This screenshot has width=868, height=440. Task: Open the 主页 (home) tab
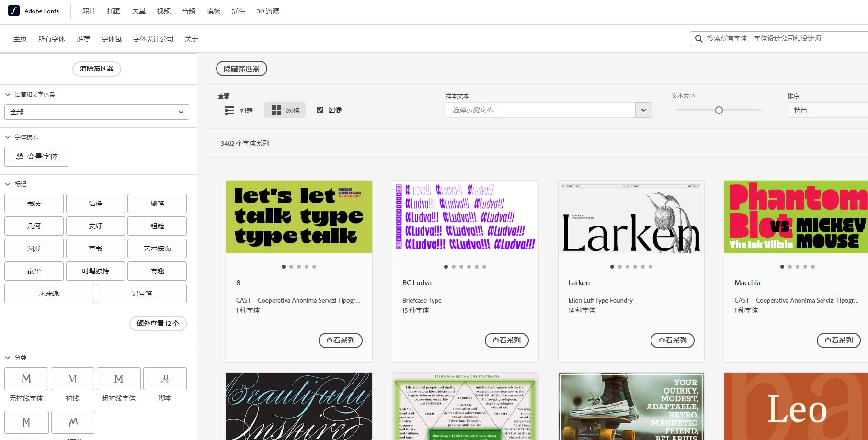[x=20, y=39]
